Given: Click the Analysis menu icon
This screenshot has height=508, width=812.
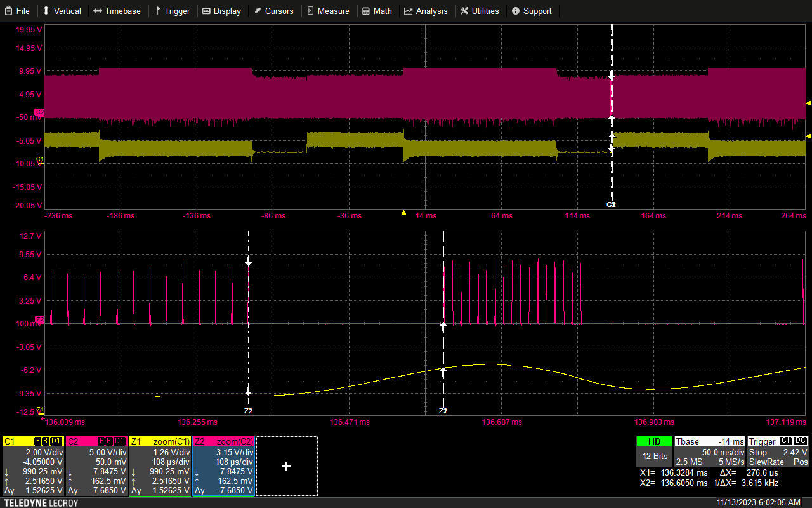Looking at the screenshot, I should [x=409, y=11].
